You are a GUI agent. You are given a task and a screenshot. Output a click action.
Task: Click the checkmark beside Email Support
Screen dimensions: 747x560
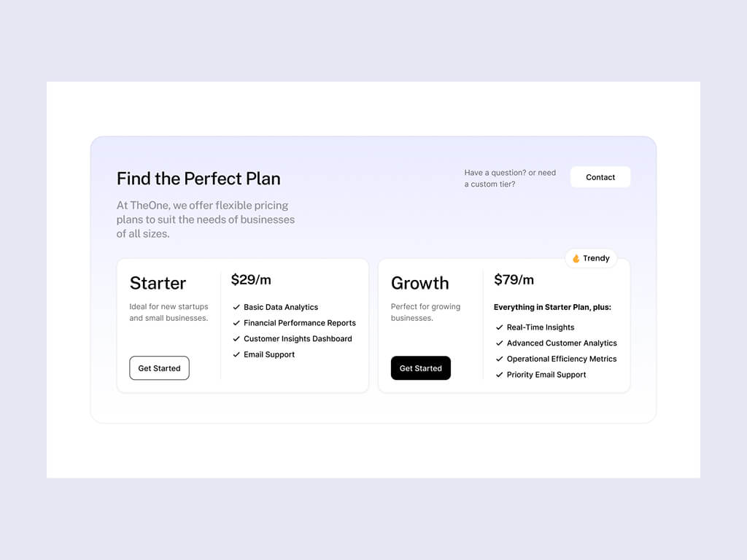[236, 354]
